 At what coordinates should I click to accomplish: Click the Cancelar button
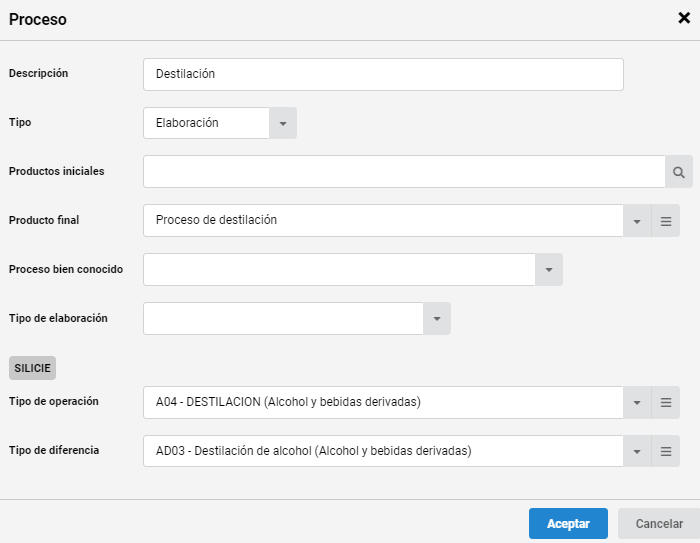pos(659,523)
